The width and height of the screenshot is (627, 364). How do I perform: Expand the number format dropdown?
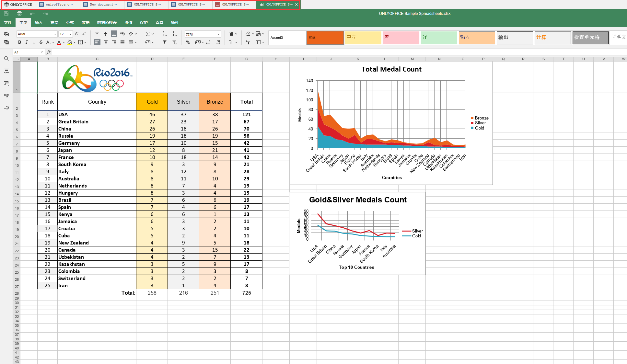tap(219, 34)
